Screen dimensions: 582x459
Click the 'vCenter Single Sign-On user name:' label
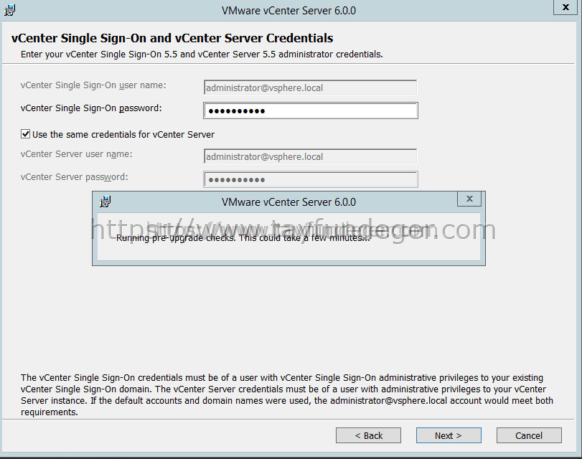click(x=93, y=85)
